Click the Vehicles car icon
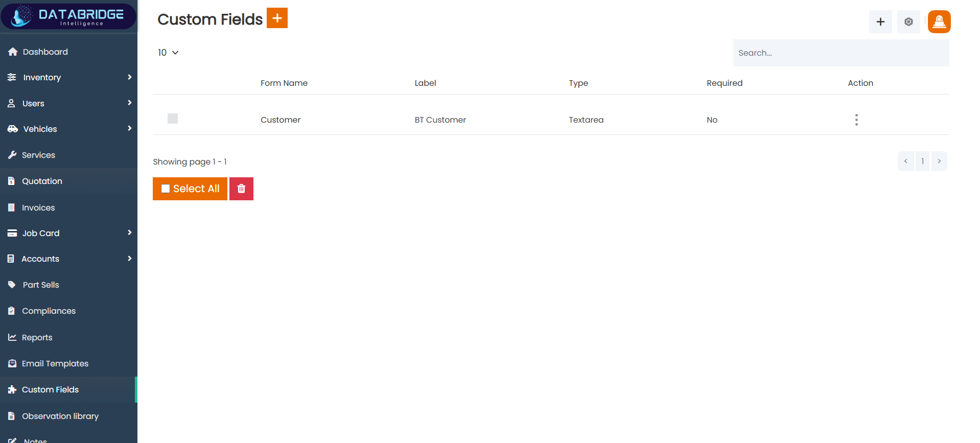 [13, 129]
